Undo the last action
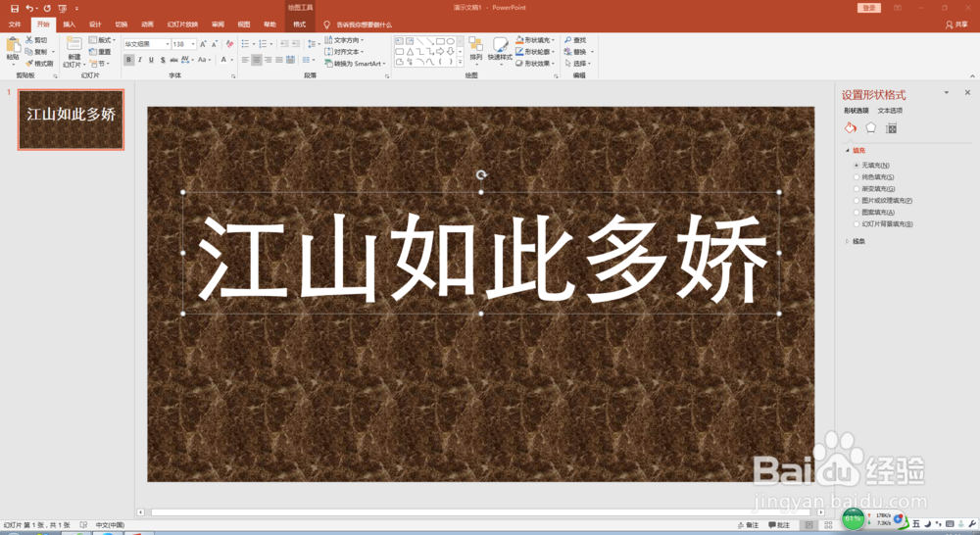The width and height of the screenshot is (980, 535). click(x=29, y=8)
